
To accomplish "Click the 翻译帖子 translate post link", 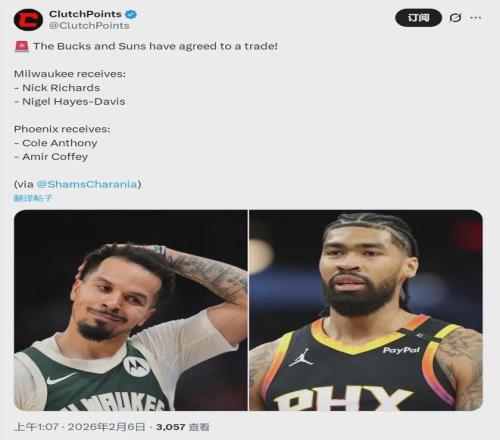I will pos(33,198).
